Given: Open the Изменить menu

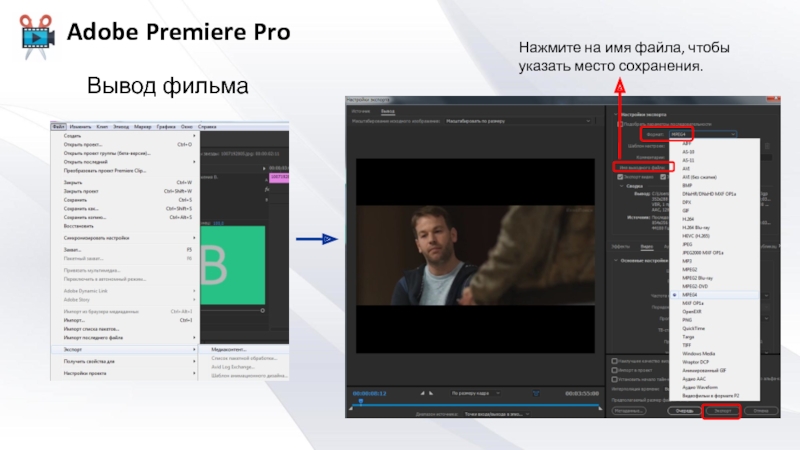Looking at the screenshot, I should 80,127.
